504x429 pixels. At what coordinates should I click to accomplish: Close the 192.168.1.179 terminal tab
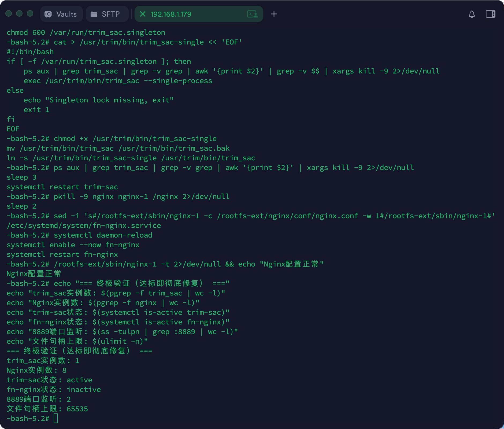point(143,14)
